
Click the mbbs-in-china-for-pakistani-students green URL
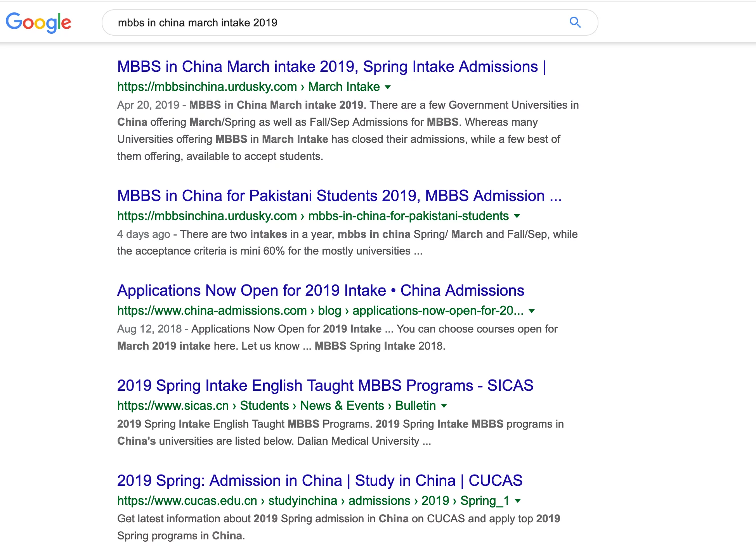[x=313, y=216]
